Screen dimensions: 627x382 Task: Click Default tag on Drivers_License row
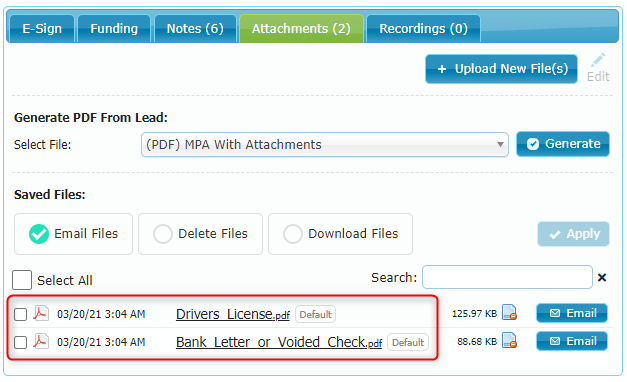pos(315,314)
